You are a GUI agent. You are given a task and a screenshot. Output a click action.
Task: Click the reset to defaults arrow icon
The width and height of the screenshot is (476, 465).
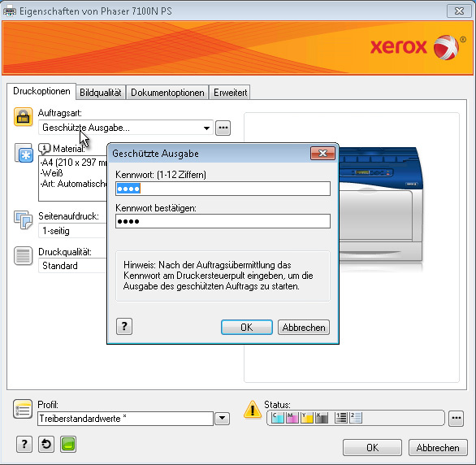[x=46, y=445]
